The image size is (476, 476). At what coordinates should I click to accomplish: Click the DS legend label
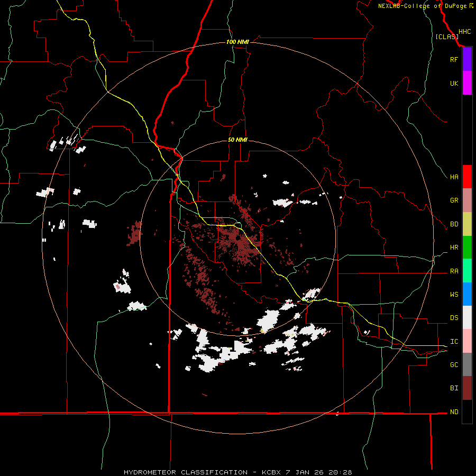coord(454,318)
